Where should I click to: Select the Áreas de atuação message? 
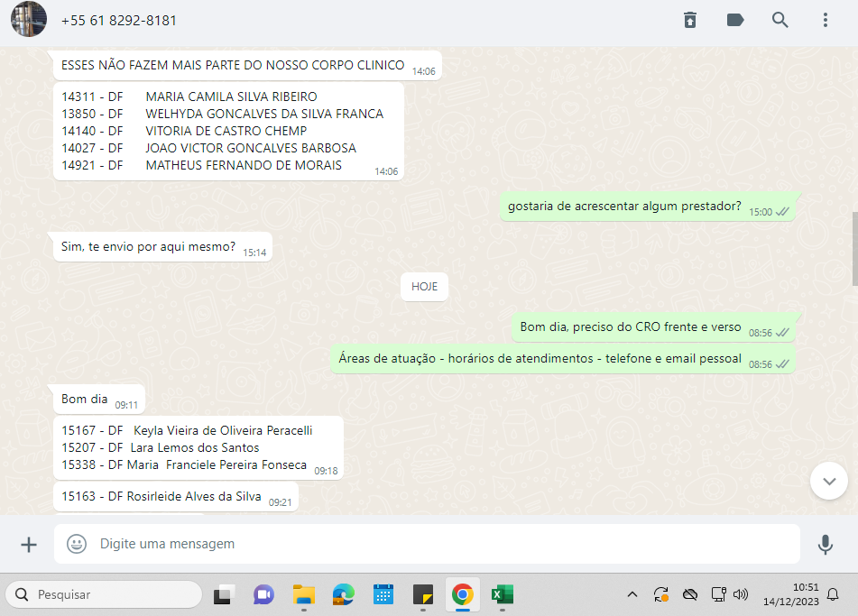tap(562, 360)
